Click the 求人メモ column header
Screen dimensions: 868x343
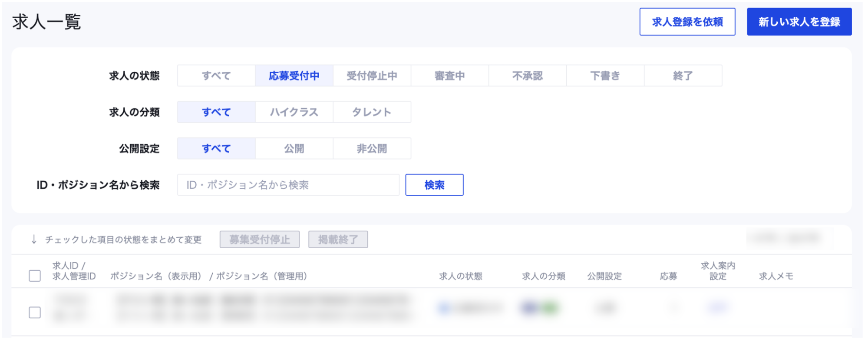coord(776,276)
